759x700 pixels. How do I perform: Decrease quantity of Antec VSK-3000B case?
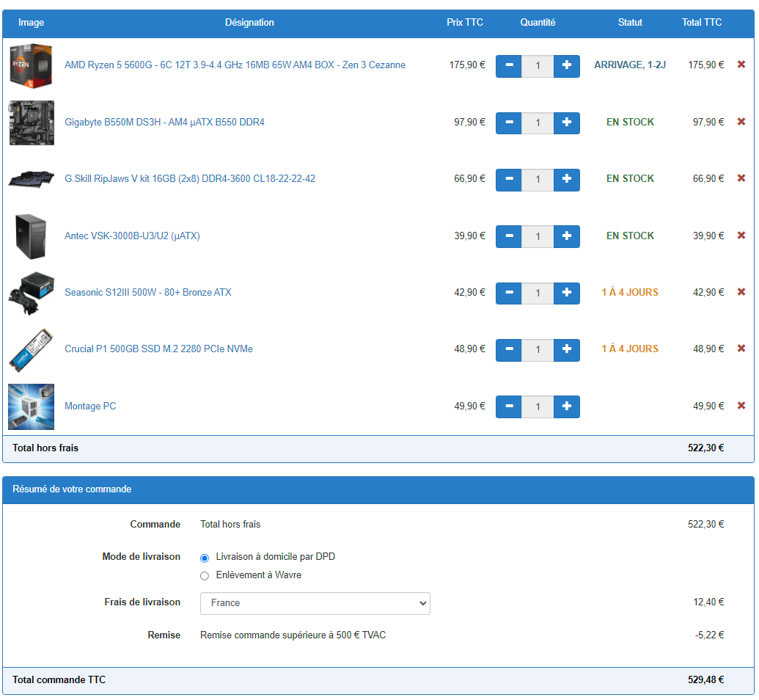click(509, 236)
